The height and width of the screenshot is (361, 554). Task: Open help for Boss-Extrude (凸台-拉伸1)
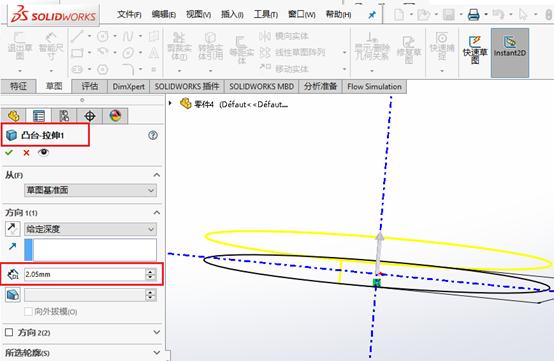tap(153, 135)
